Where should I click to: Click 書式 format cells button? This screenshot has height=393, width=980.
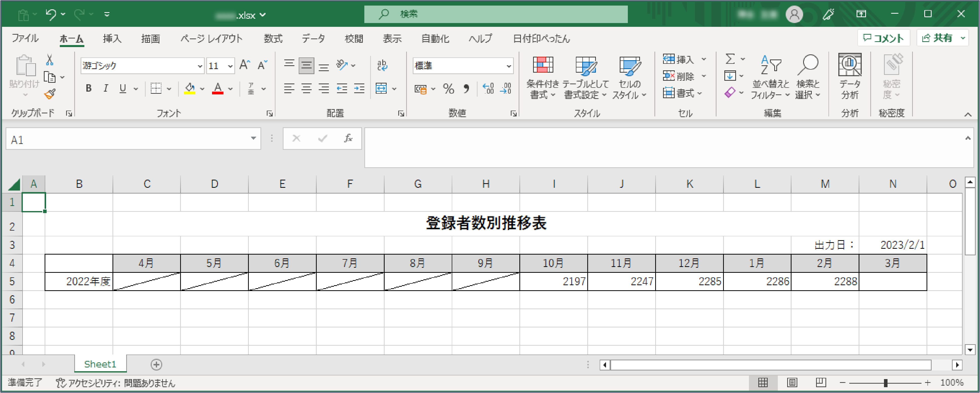tap(679, 93)
